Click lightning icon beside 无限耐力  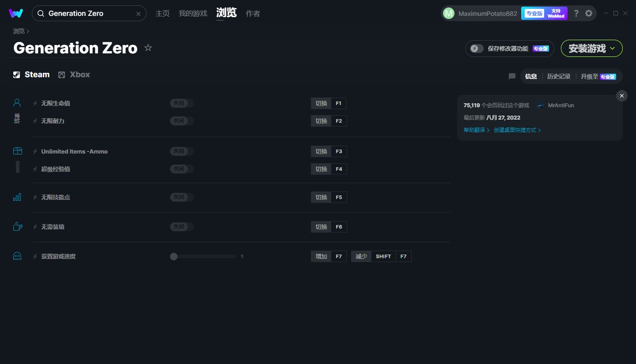point(35,121)
